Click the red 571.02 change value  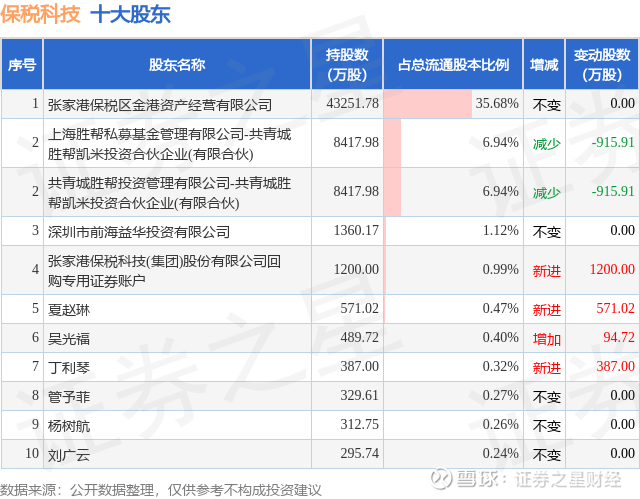[616, 308]
